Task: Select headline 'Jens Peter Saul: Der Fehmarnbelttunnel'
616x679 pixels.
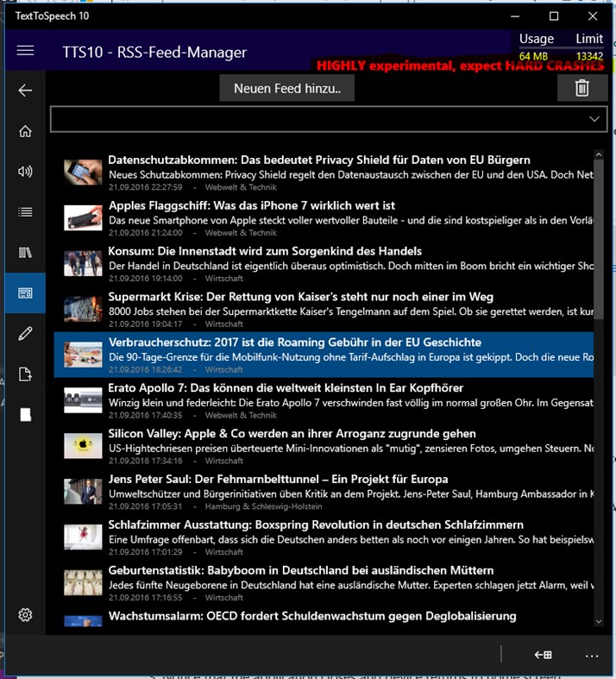Action: point(278,479)
